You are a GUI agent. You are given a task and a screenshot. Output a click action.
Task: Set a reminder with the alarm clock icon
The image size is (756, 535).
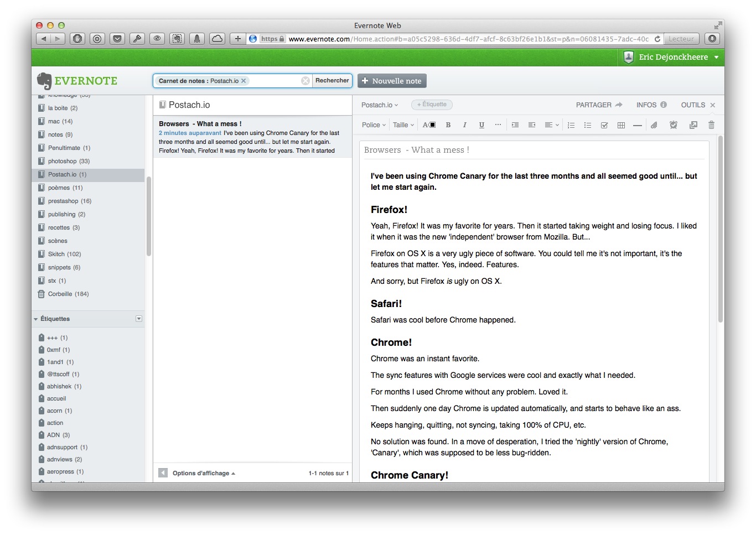pos(674,125)
